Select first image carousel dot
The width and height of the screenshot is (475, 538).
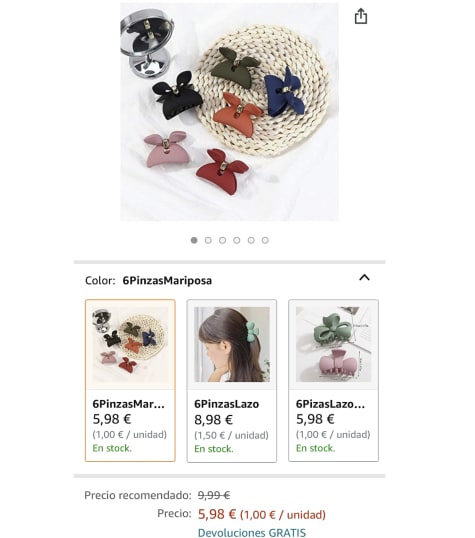click(x=194, y=240)
